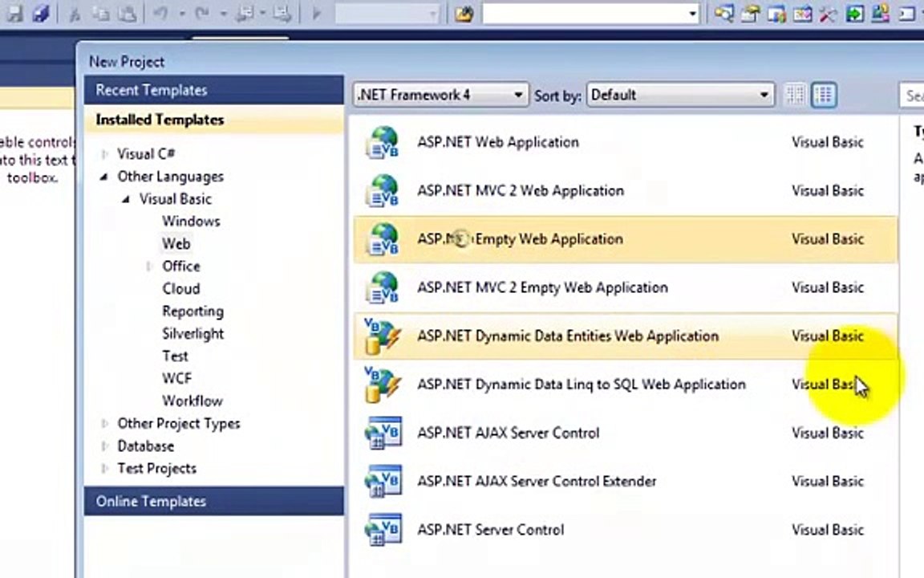Open the Sort by Default dropdown
The image size is (924, 578).
point(680,95)
